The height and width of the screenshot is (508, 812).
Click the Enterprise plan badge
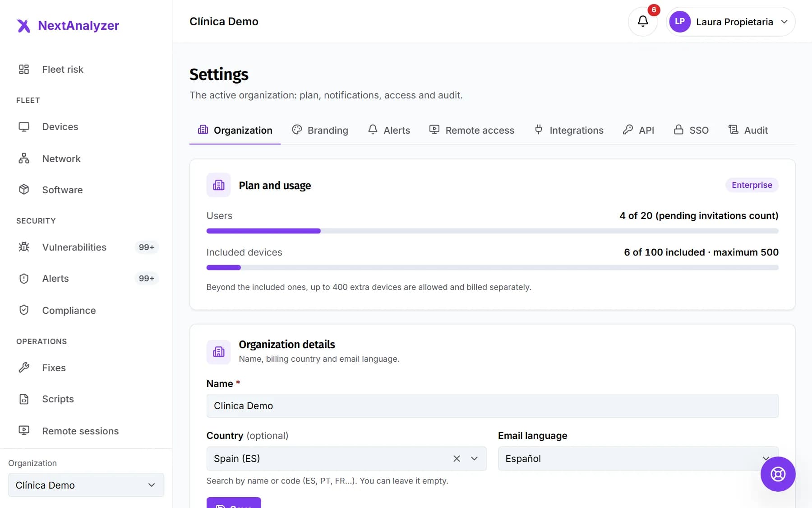pos(752,185)
